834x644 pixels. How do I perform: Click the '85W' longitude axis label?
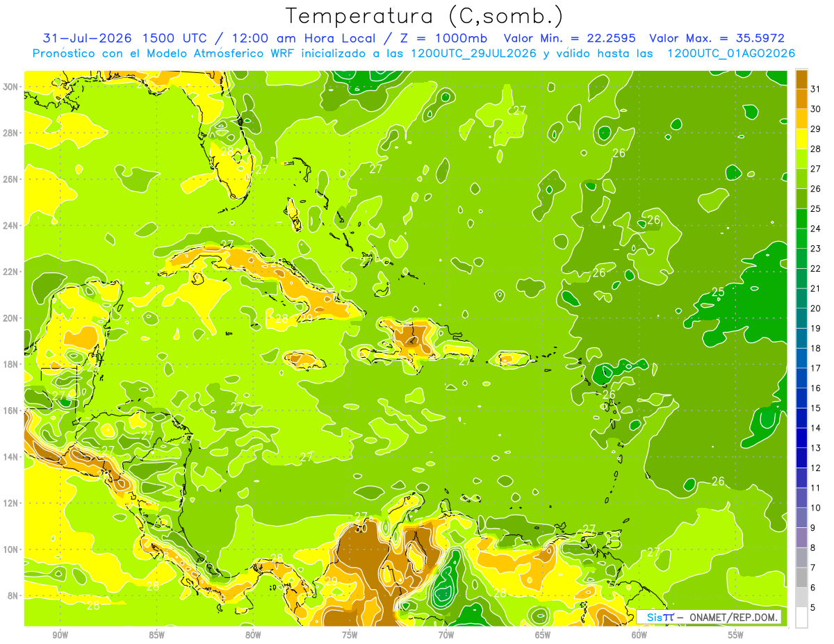[x=156, y=635]
